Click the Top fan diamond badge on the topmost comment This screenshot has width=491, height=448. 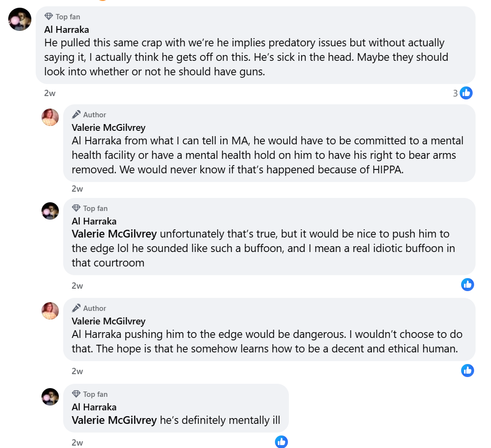click(x=49, y=17)
